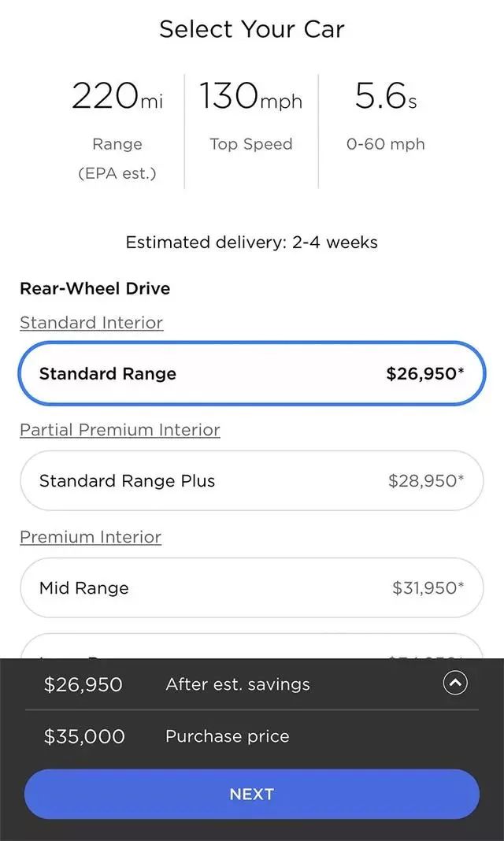Click the Rear-Wheel Drive heading
This screenshot has width=504, height=841.
pos(94,288)
